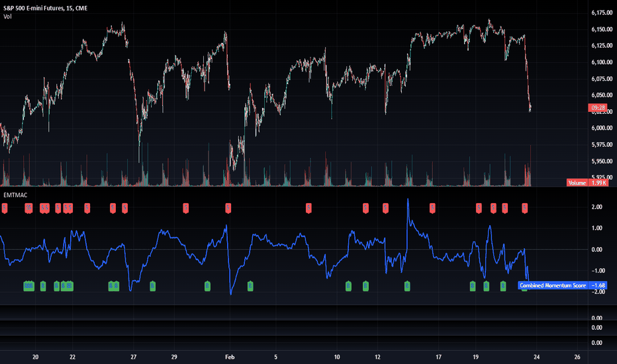617x364 pixels.
Task: Select the Feb label on the time axis
Action: (230, 357)
